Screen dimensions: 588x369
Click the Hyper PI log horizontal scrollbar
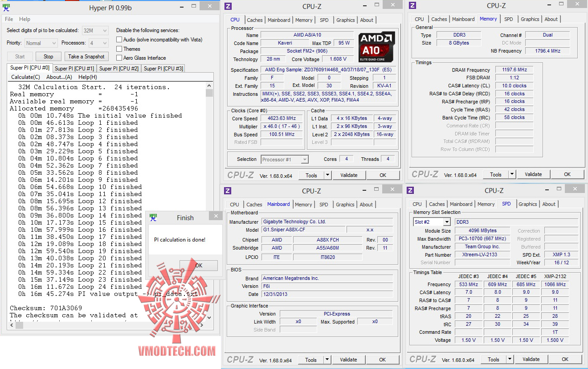click(107, 324)
